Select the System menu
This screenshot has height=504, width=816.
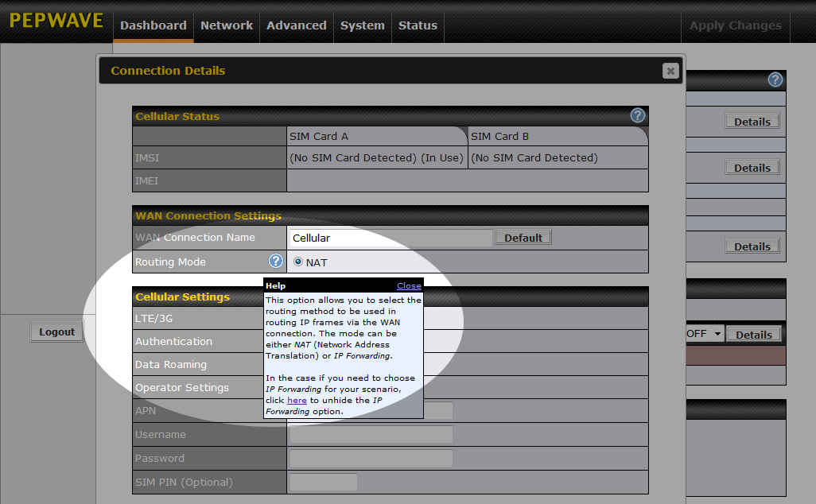[362, 25]
